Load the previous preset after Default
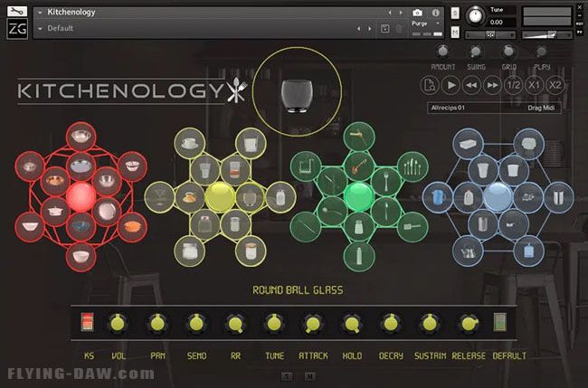 point(358,29)
